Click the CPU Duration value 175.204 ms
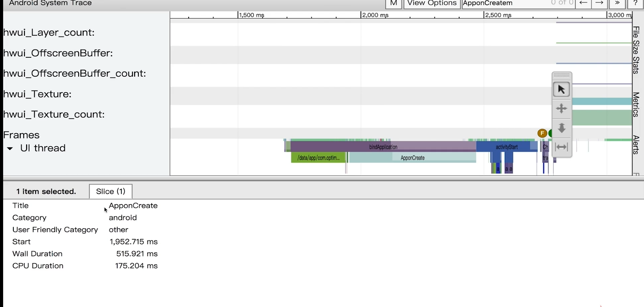 136,266
